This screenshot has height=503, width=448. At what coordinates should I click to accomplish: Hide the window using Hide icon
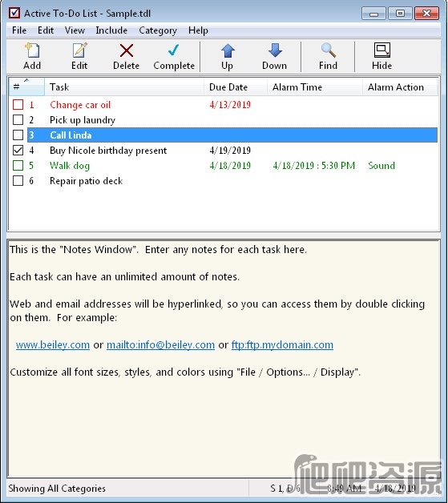tap(381, 56)
